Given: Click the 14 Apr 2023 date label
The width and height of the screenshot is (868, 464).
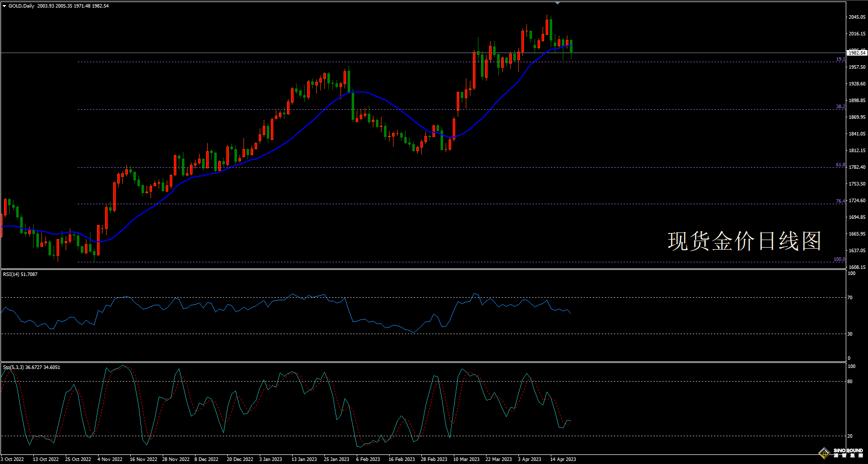Looking at the screenshot, I should (563, 459).
